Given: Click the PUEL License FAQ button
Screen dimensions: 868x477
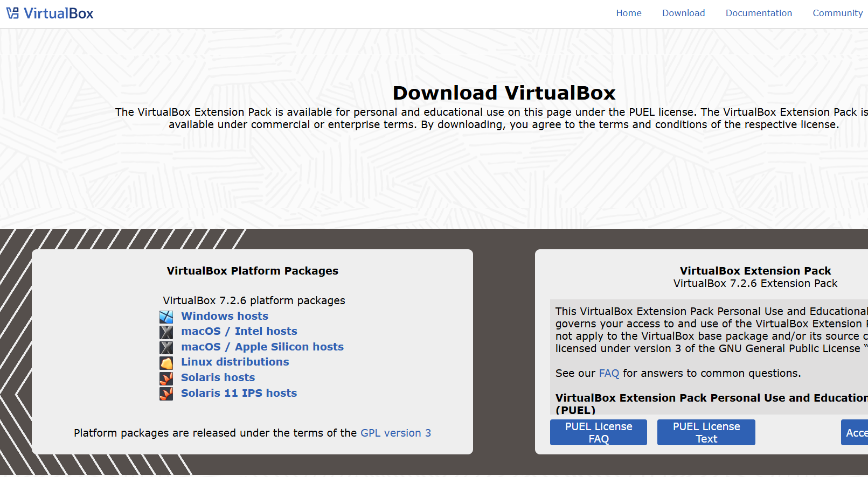Looking at the screenshot, I should tap(599, 432).
